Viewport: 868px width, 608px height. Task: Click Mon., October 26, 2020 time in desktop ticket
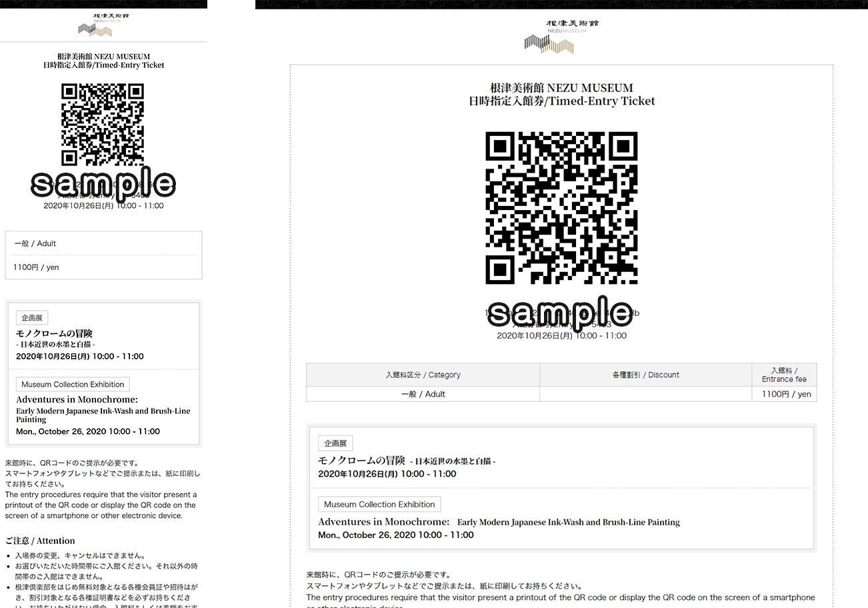[x=396, y=535]
